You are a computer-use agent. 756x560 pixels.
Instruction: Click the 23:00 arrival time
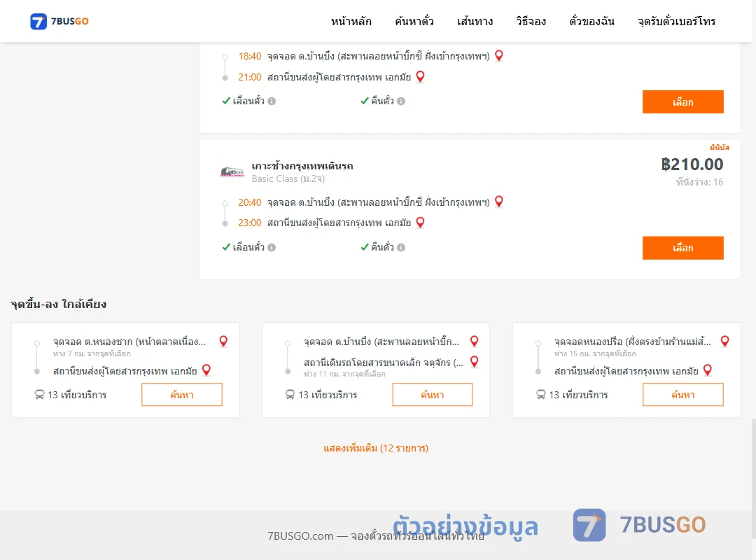click(x=250, y=223)
